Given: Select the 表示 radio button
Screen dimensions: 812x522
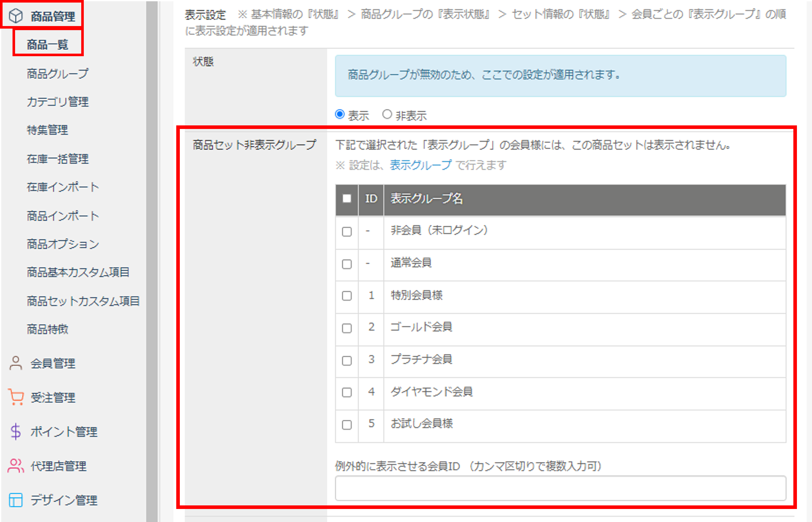Looking at the screenshot, I should (x=339, y=115).
